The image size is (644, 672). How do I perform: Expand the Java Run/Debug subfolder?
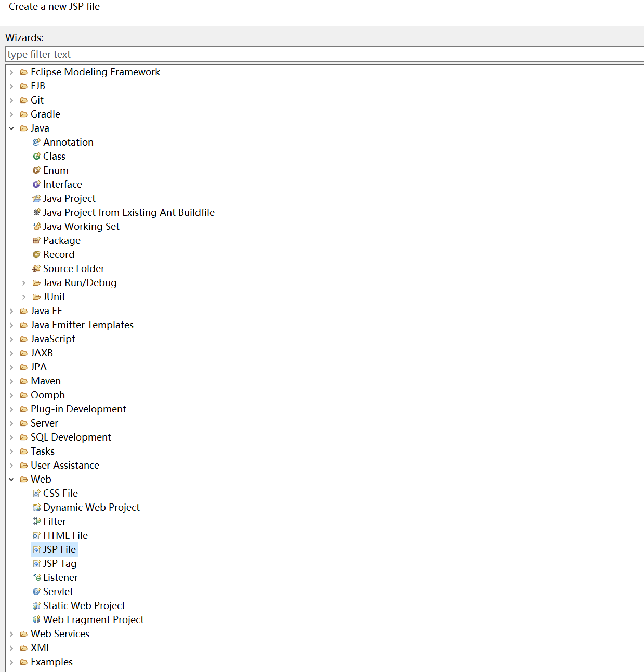click(24, 283)
